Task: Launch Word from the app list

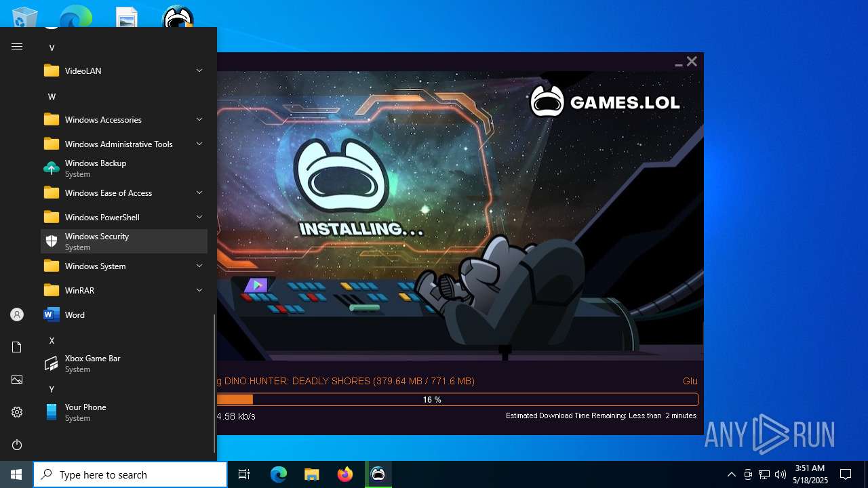Action: (x=124, y=314)
